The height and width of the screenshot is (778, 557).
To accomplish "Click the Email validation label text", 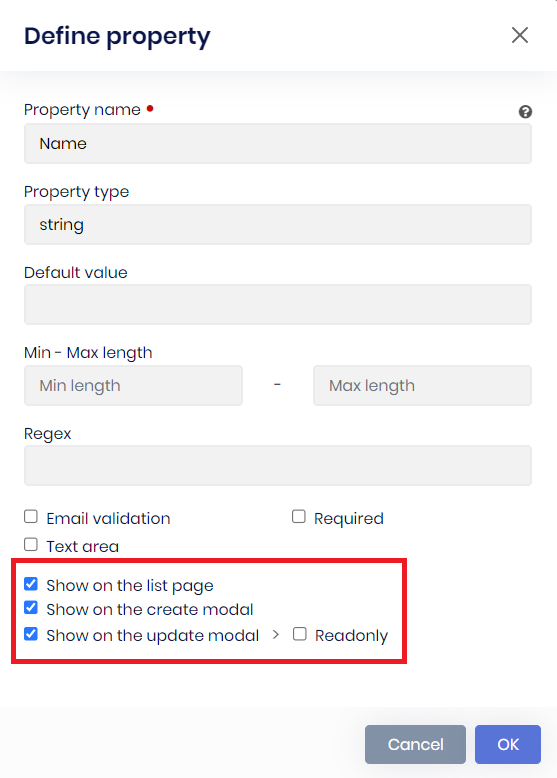I will [x=108, y=519].
